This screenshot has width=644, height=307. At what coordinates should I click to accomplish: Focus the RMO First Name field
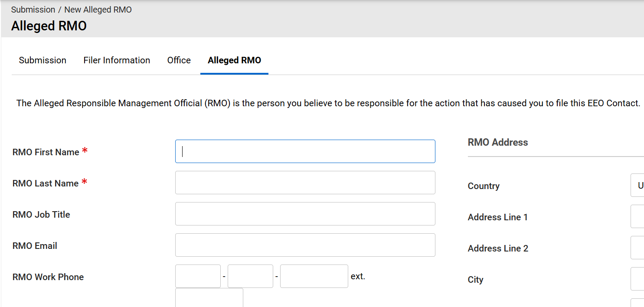pyautogui.click(x=305, y=151)
